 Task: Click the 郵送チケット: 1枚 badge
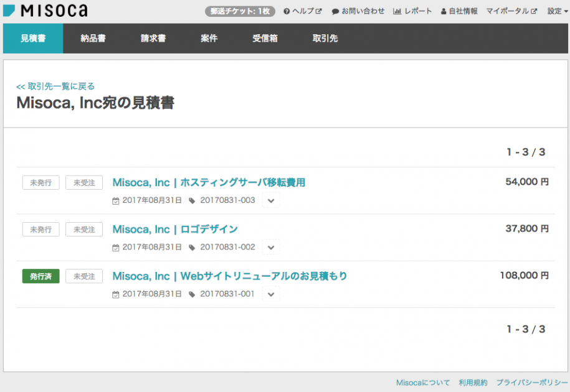[x=240, y=11]
